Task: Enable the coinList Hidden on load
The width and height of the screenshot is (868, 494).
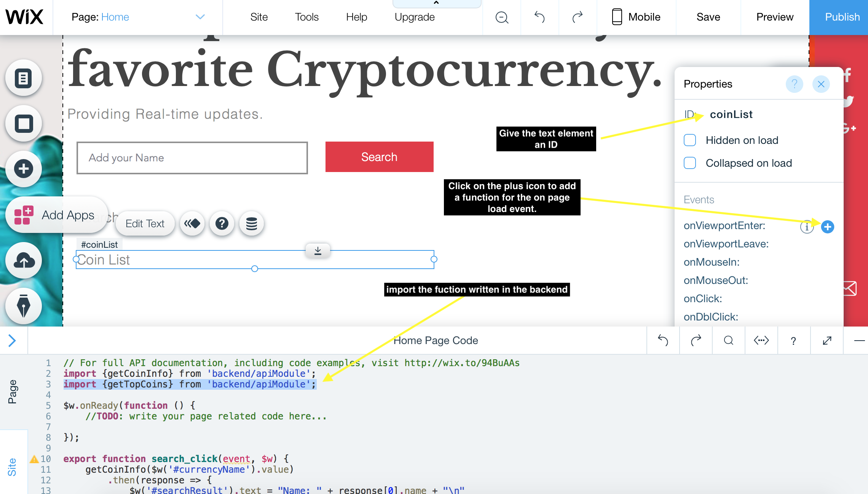Action: point(690,139)
